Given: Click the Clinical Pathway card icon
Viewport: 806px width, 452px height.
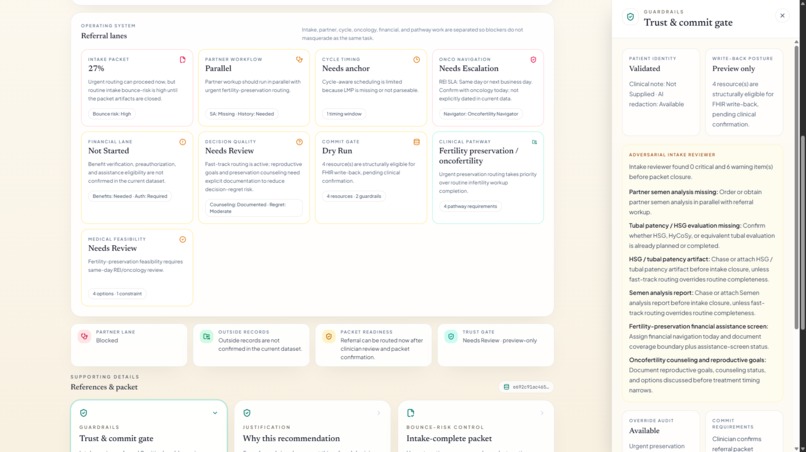Looking at the screenshot, I should point(534,142).
